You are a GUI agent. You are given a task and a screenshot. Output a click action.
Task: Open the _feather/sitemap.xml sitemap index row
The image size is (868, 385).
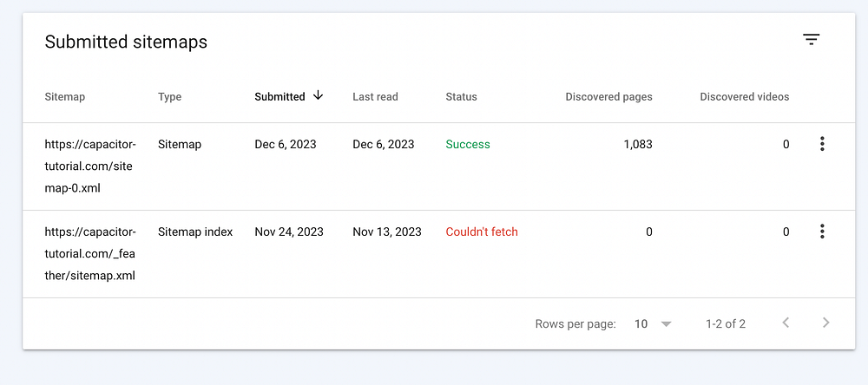(90, 254)
